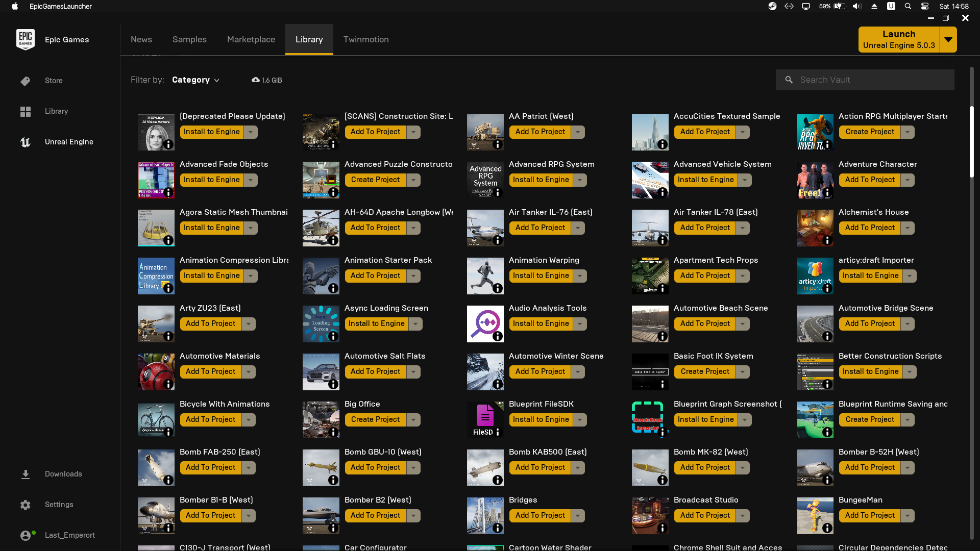Launch Unreal Engine 5.0.3
Screen dimensions: 980x551
[899, 40]
